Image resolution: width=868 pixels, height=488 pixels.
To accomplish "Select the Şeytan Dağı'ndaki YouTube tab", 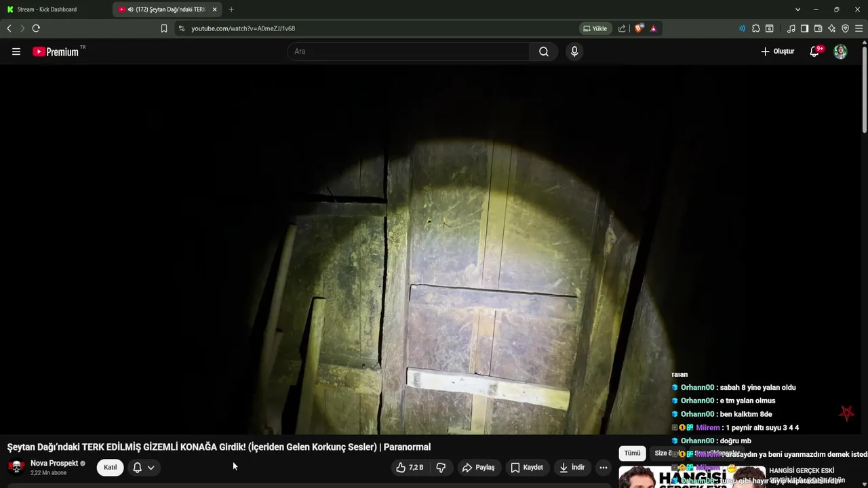I will (166, 9).
